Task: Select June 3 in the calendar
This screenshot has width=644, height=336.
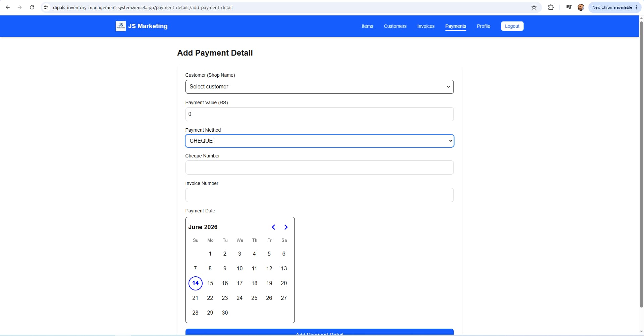Action: (239, 254)
